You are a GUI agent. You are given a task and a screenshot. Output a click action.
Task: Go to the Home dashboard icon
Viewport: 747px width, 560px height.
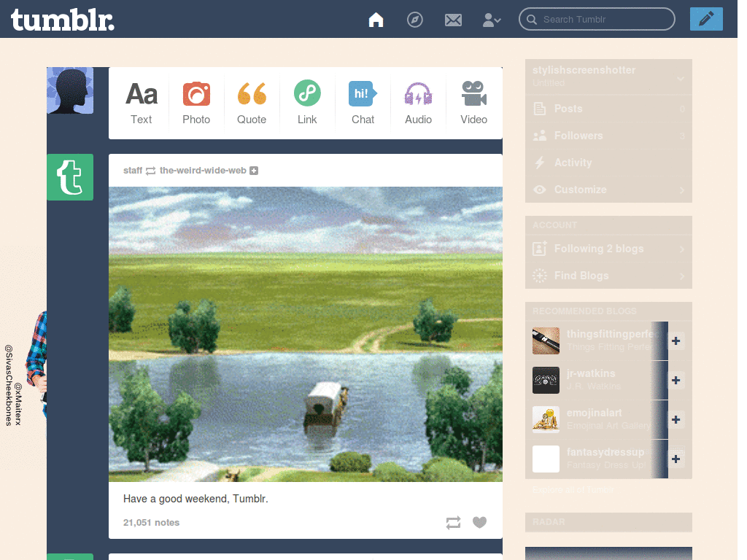click(x=376, y=20)
